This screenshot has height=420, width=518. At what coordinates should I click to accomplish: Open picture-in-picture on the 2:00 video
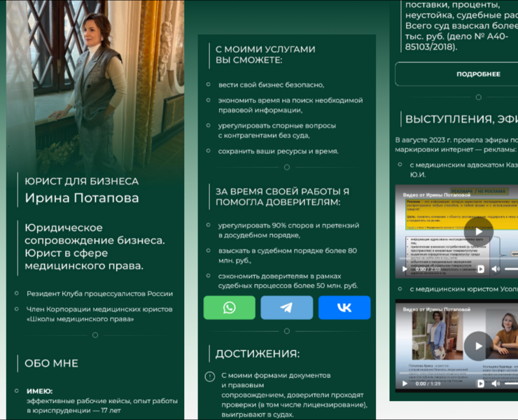[x=481, y=269]
